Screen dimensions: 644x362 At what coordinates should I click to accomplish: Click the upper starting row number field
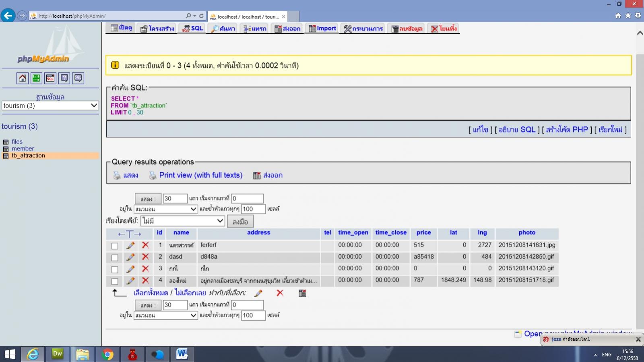pos(247,198)
